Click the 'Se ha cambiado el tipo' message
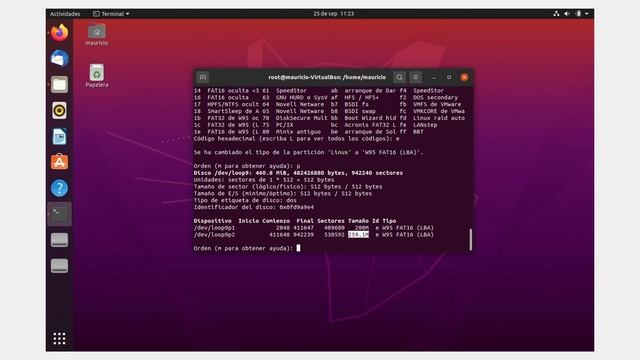This screenshot has width=640, height=360. click(x=309, y=152)
